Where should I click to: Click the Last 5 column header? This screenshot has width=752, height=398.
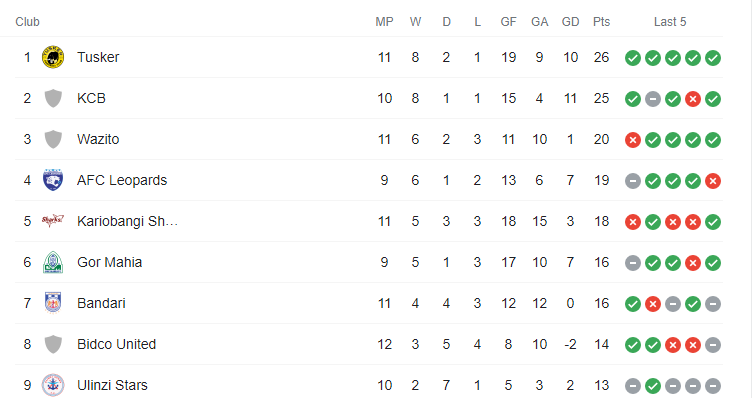click(670, 22)
